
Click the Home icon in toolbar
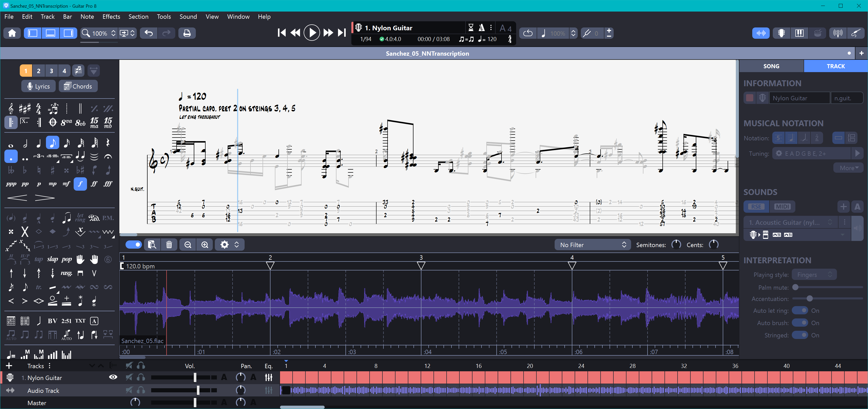point(12,33)
